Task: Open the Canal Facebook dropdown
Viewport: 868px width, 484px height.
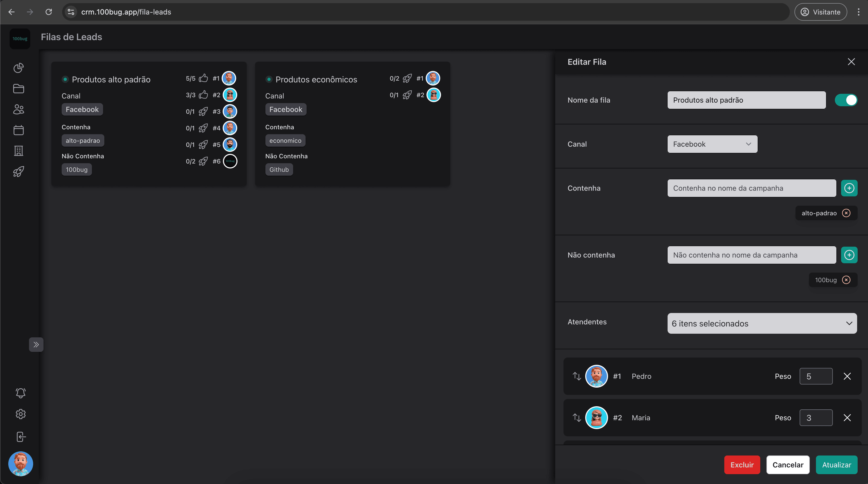Action: pyautogui.click(x=712, y=144)
